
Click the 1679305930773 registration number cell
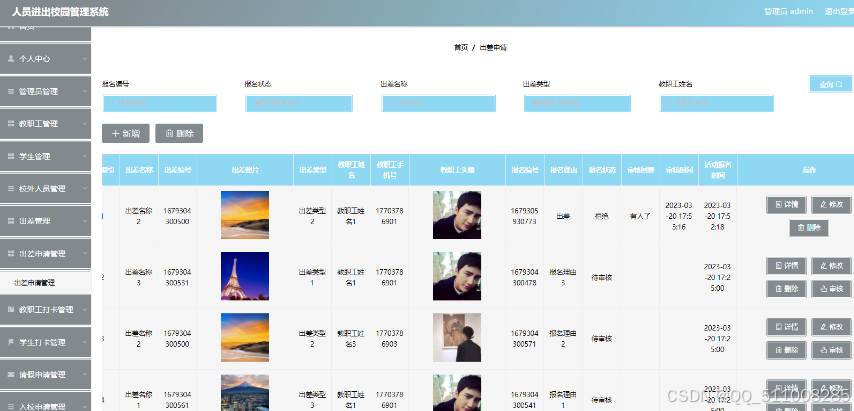(524, 216)
